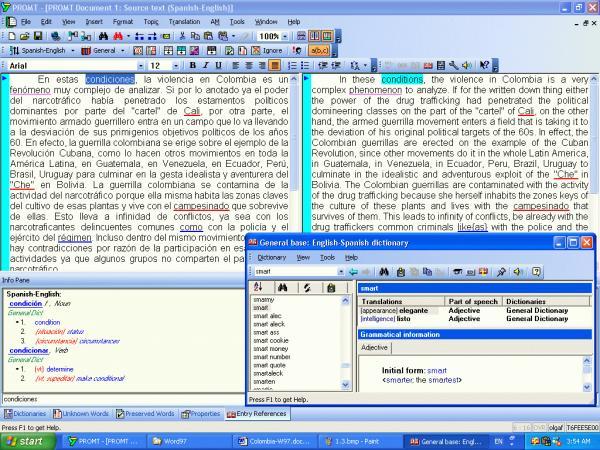Open the Spanish-English direction dropdown
The width and height of the screenshot is (600, 450).
[x=73, y=51]
